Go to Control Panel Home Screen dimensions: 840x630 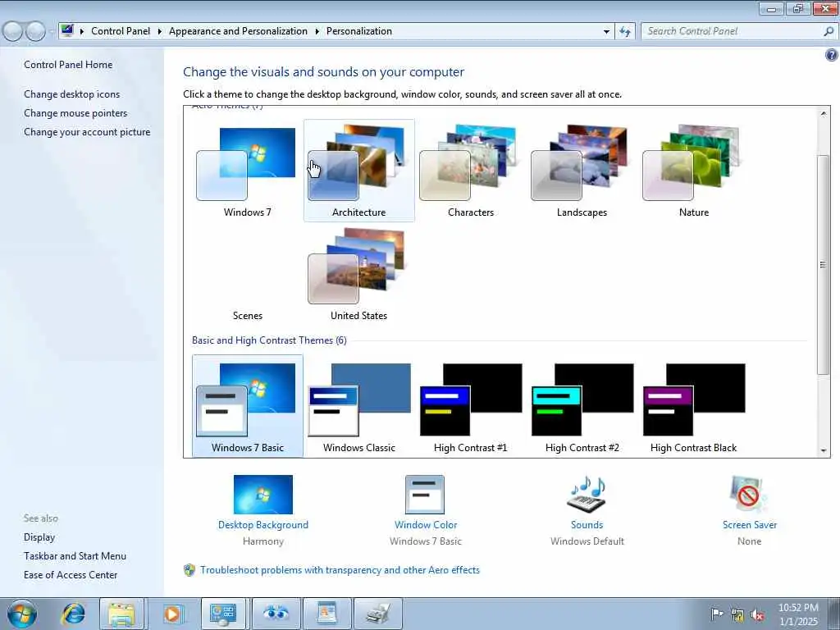pos(68,65)
